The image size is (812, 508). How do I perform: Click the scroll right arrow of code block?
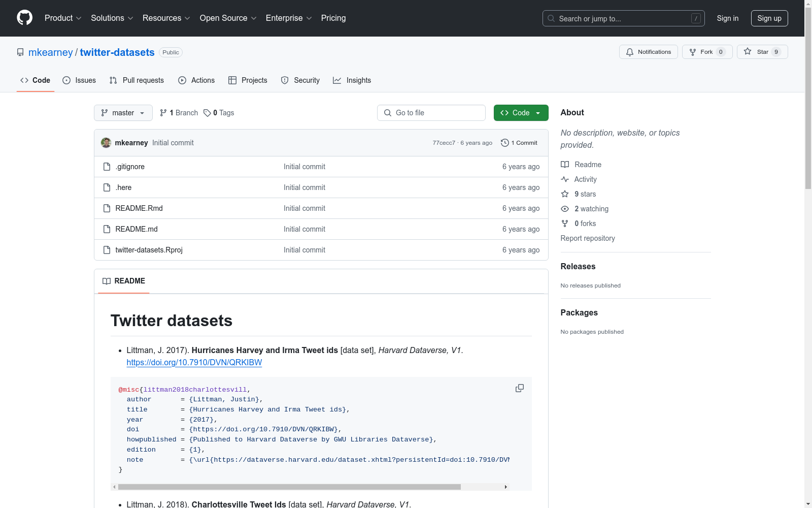505,487
